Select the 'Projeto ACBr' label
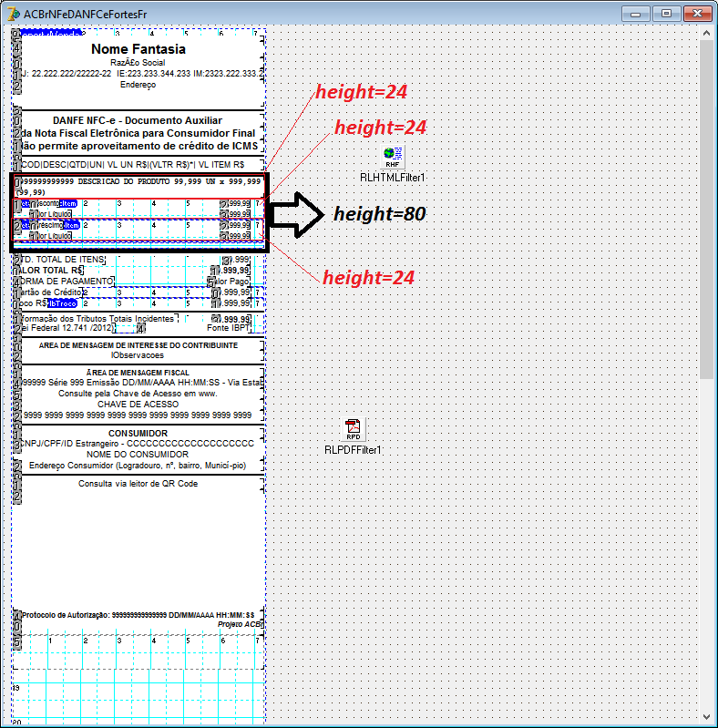 241,624
